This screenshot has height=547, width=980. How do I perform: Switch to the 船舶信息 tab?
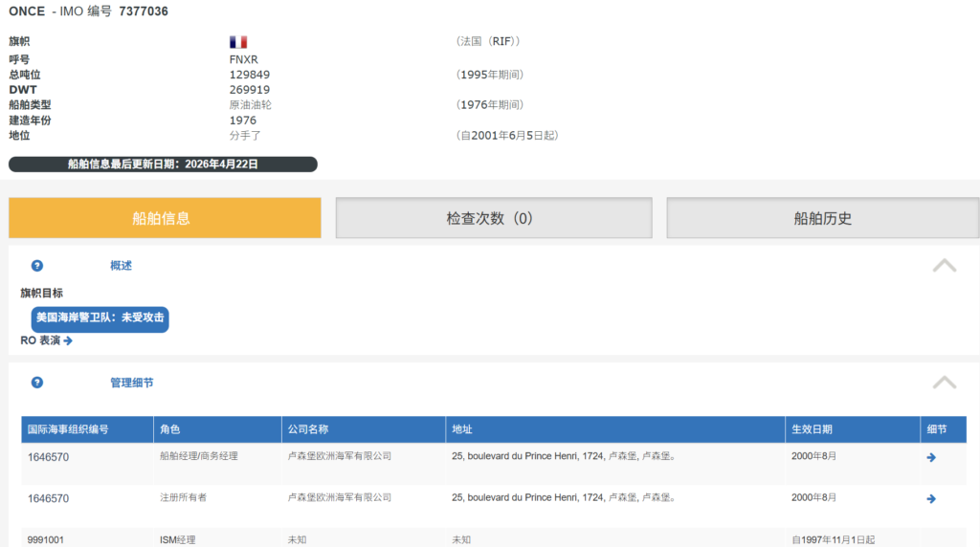(x=165, y=218)
